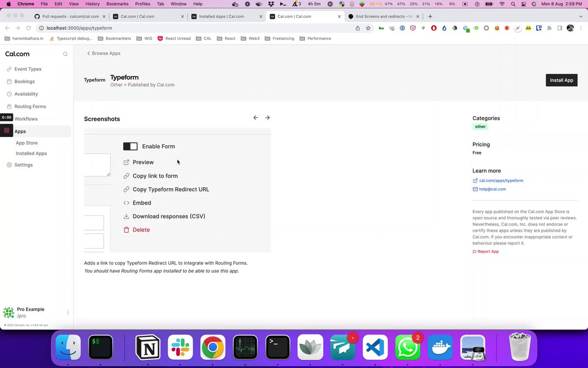Image resolution: width=588 pixels, height=368 pixels.
Task: Show next screenshot with right arrow
Action: point(267,118)
